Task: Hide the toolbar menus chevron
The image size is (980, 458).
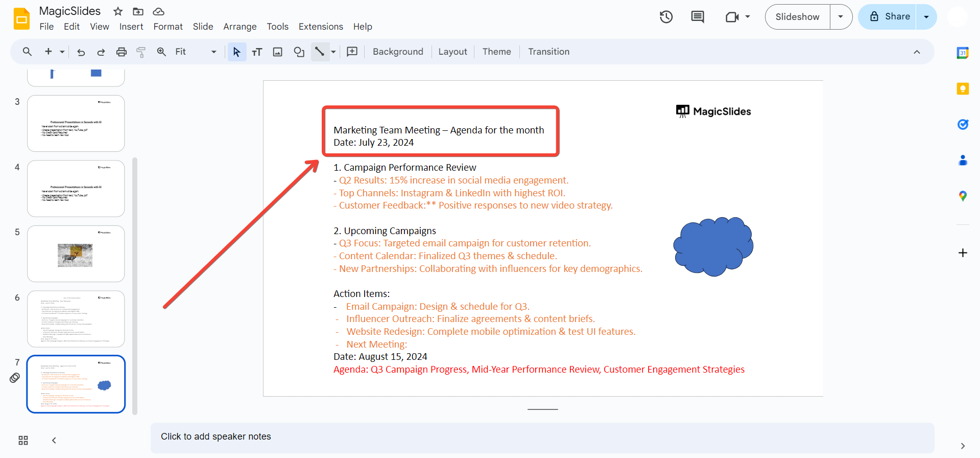Action: tap(917, 52)
